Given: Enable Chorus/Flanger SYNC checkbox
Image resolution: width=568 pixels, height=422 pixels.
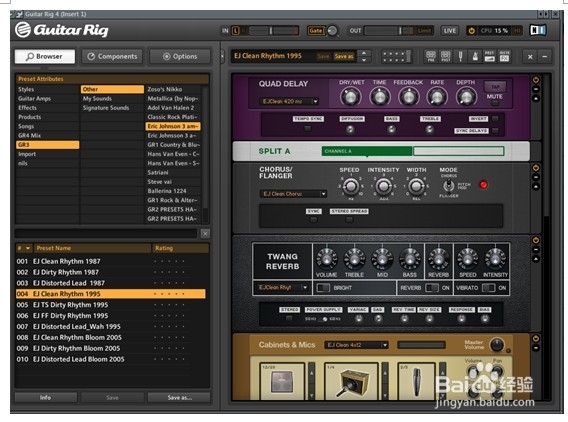Looking at the screenshot, I should 314,220.
